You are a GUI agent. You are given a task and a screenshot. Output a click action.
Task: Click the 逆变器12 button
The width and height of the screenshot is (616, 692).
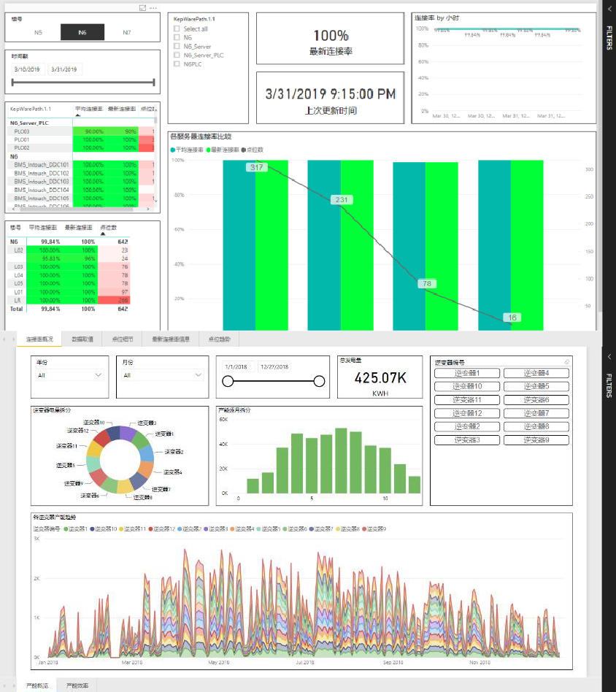pos(467,414)
